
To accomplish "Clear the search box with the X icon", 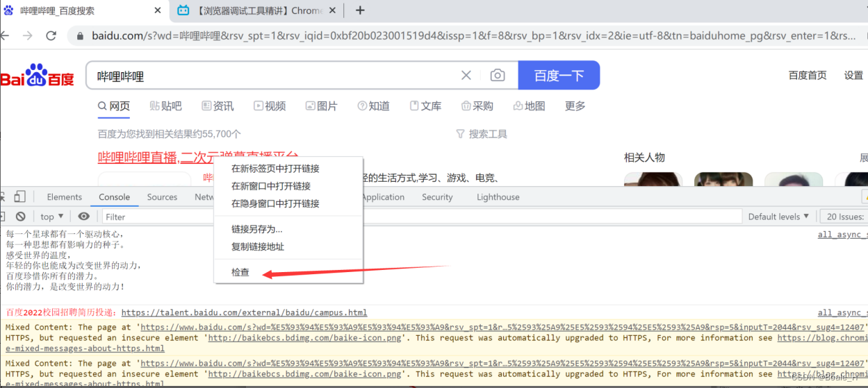I will point(466,76).
